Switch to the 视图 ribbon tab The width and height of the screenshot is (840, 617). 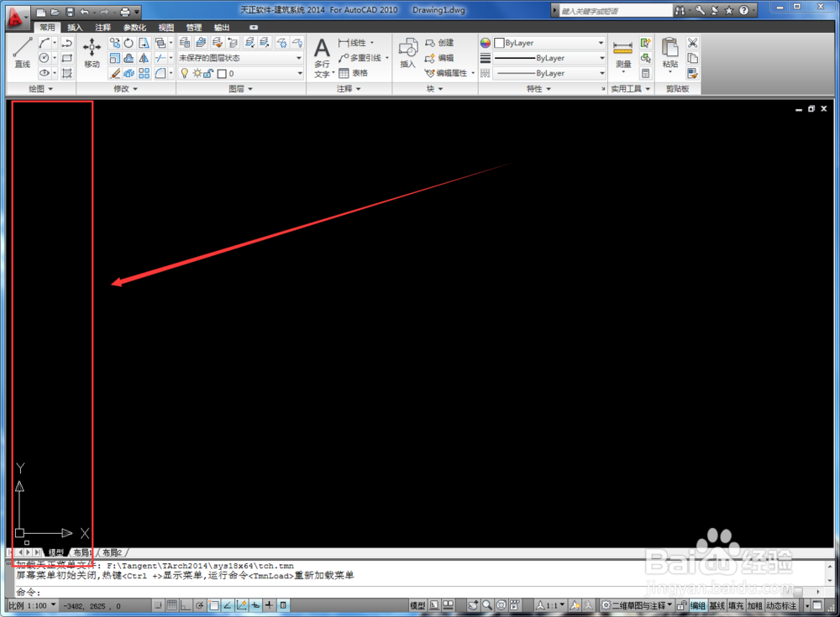pos(166,28)
